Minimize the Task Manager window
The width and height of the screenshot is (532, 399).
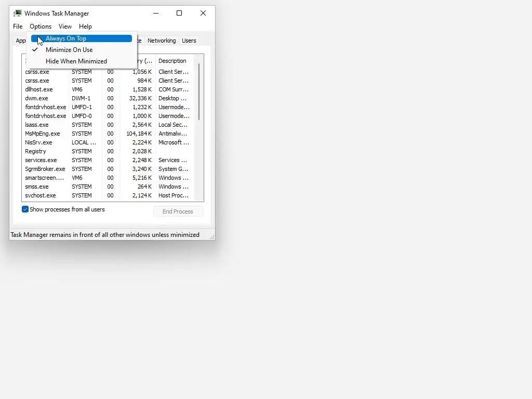(x=156, y=13)
